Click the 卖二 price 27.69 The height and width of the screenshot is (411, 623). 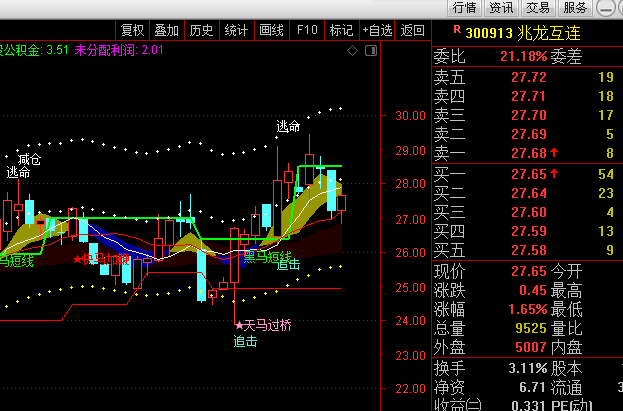coord(529,134)
